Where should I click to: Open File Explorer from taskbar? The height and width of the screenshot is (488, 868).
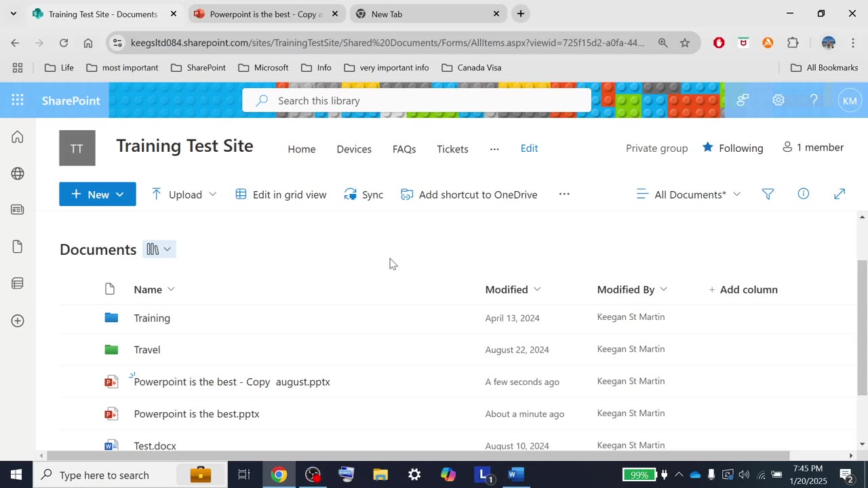tap(380, 474)
